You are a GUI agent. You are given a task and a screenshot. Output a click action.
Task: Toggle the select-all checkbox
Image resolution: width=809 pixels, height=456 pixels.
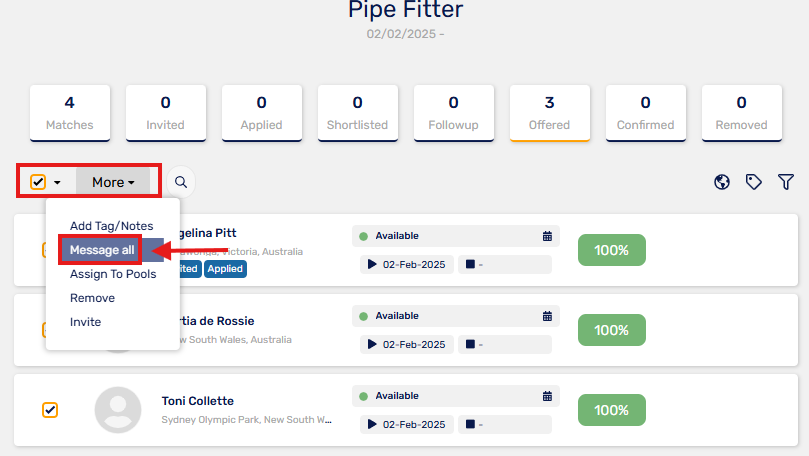[x=38, y=182]
